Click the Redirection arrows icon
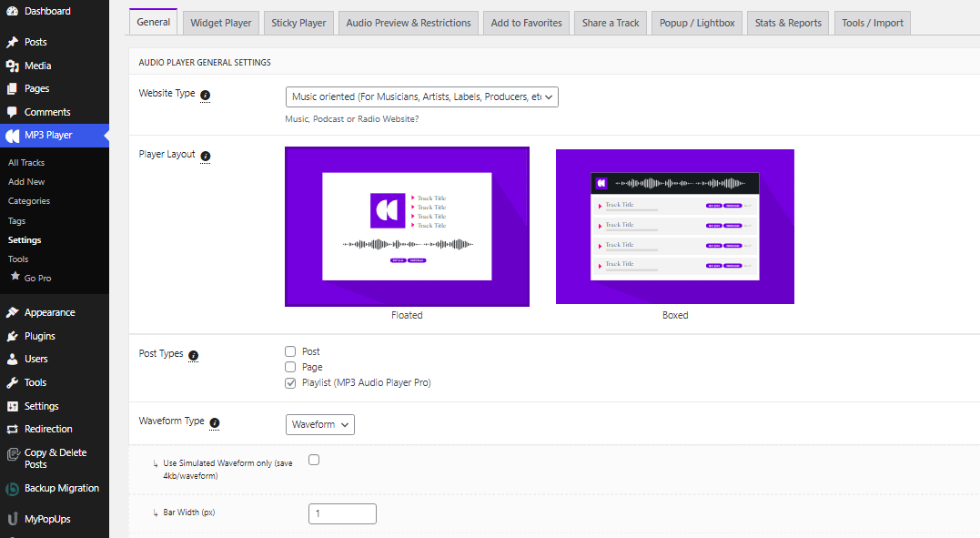Viewport: 980px width, 538px height. click(12, 429)
